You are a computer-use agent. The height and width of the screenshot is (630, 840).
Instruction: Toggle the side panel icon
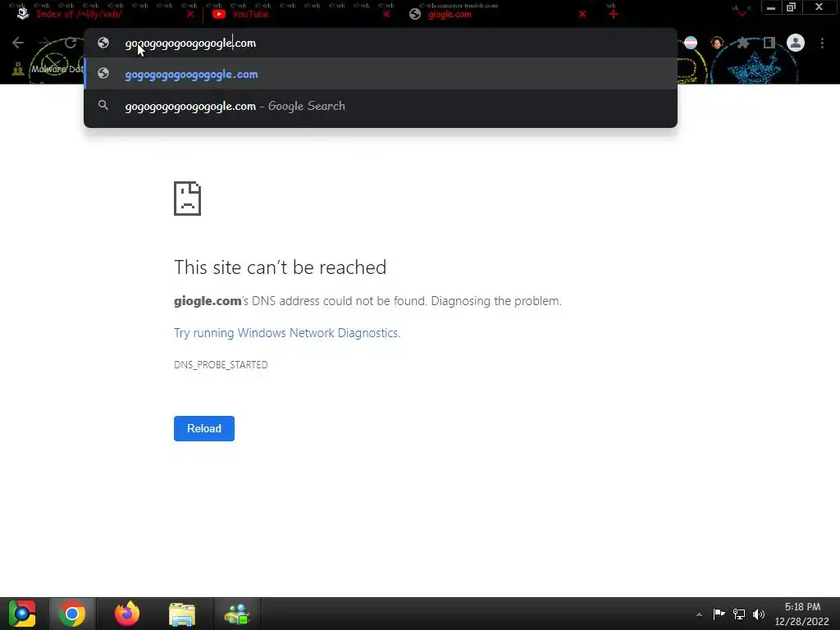point(769,43)
